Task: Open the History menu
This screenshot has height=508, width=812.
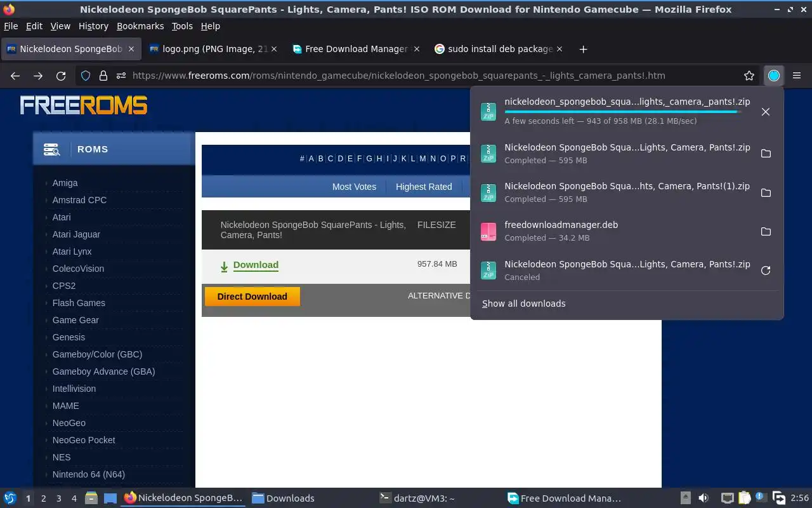Action: (x=93, y=26)
